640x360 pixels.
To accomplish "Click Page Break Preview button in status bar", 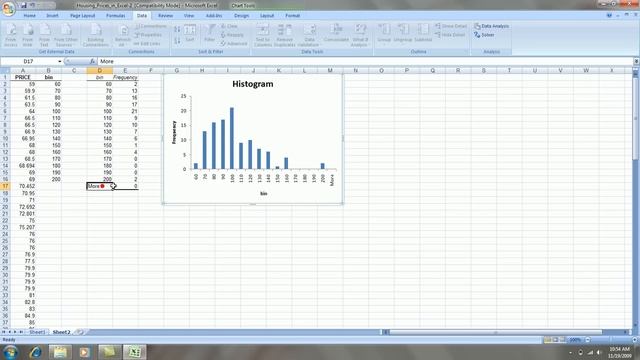I will [x=563, y=340].
